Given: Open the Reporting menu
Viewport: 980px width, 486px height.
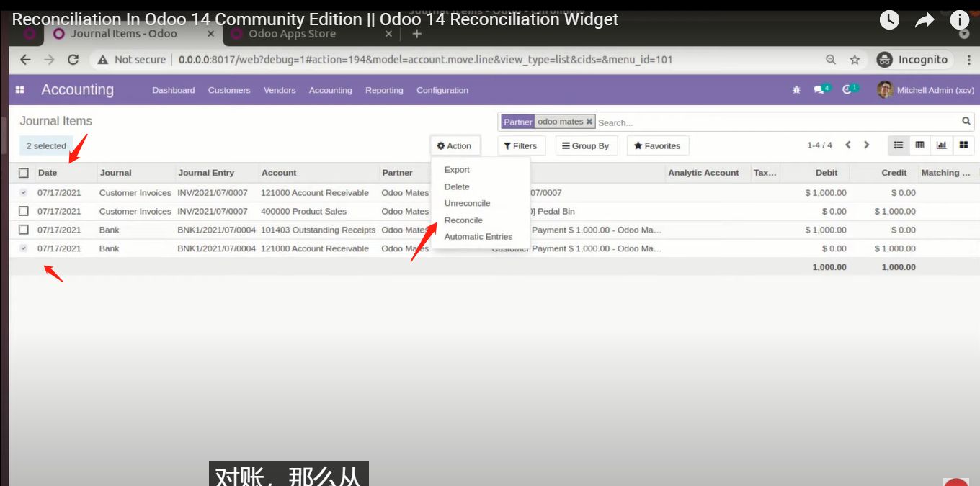Looking at the screenshot, I should tap(384, 90).
